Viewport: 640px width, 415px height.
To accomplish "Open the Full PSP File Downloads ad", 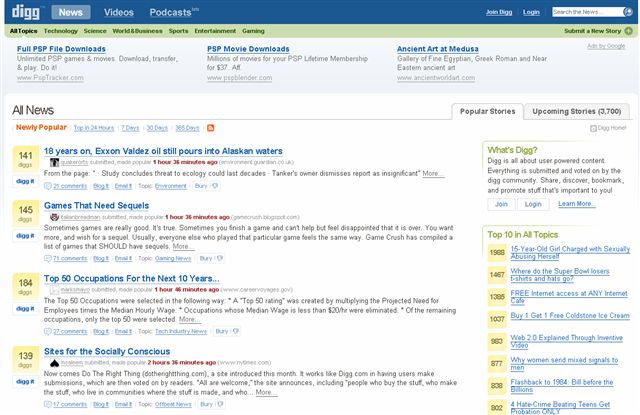I will pyautogui.click(x=61, y=49).
